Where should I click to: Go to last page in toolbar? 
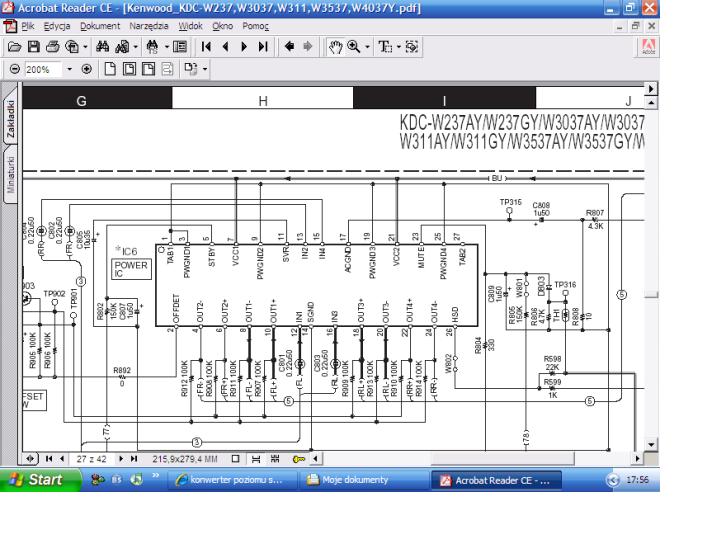coord(263,46)
